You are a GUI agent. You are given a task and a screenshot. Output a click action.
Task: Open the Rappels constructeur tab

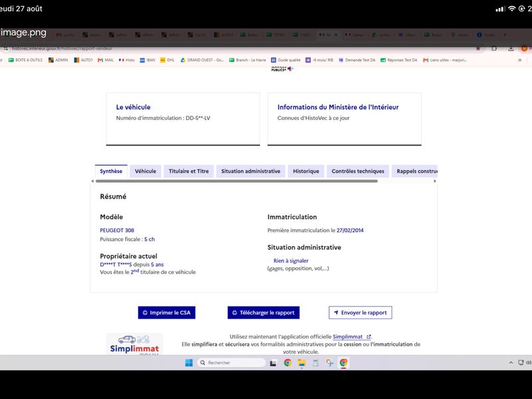[415, 172]
